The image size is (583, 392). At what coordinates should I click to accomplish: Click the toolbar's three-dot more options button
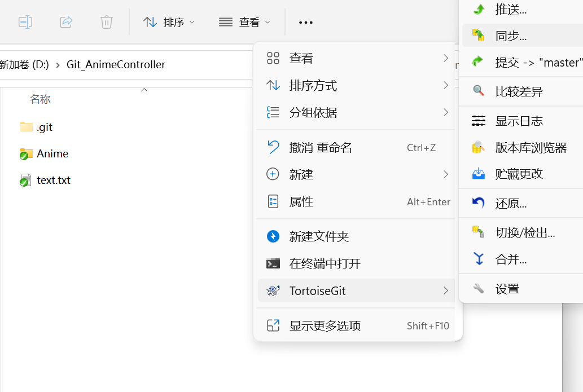pyautogui.click(x=306, y=23)
